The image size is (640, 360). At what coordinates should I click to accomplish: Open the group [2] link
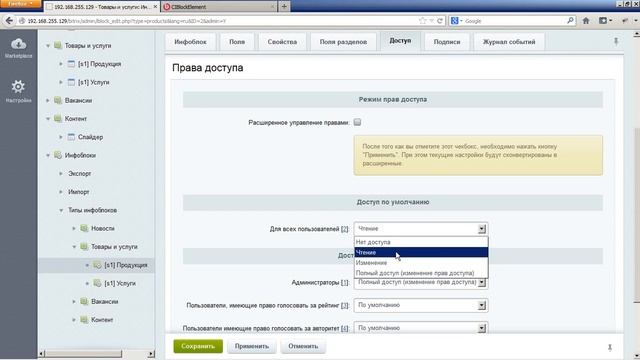click(345, 229)
